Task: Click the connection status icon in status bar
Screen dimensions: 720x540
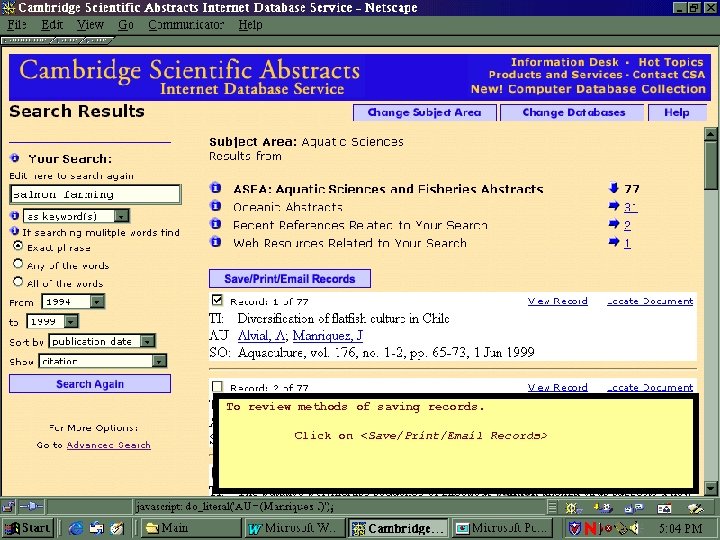Action: 32,507
